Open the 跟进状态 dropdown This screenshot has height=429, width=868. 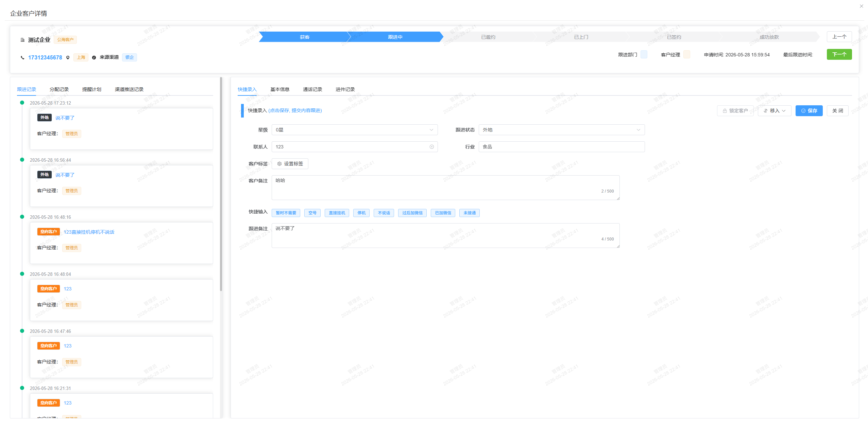click(561, 130)
